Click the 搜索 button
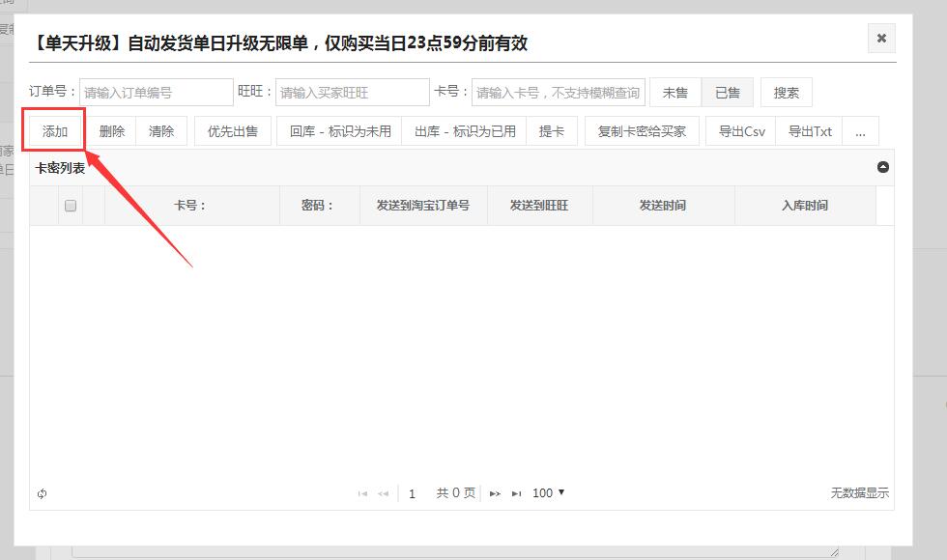 pyautogui.click(x=787, y=93)
